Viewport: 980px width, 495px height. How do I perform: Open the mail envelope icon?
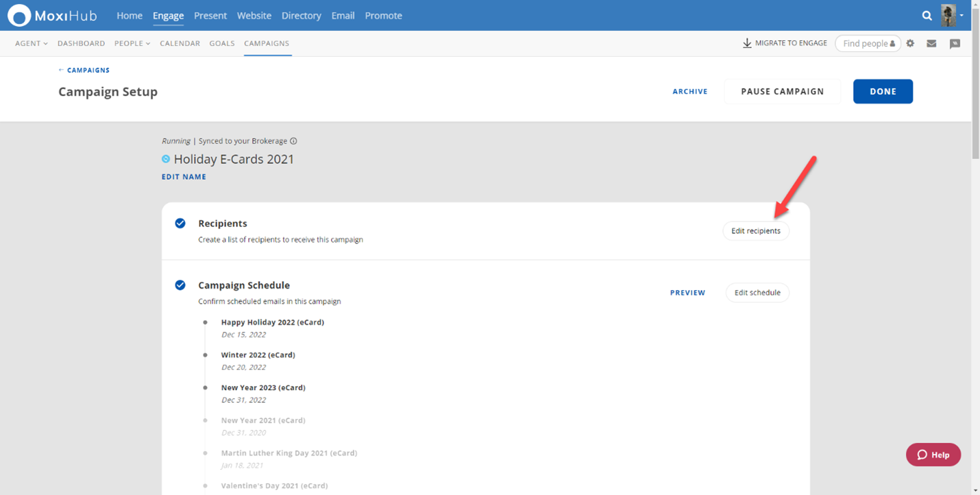click(931, 43)
